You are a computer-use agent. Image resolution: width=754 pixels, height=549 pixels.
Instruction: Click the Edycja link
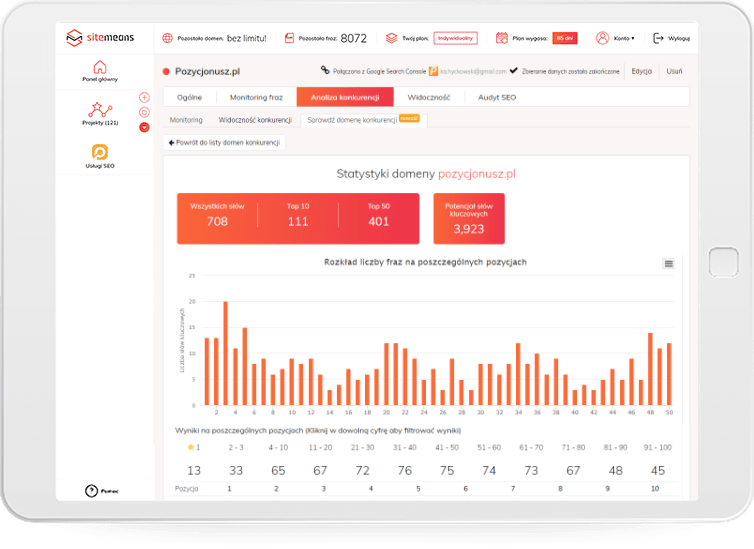coord(641,72)
